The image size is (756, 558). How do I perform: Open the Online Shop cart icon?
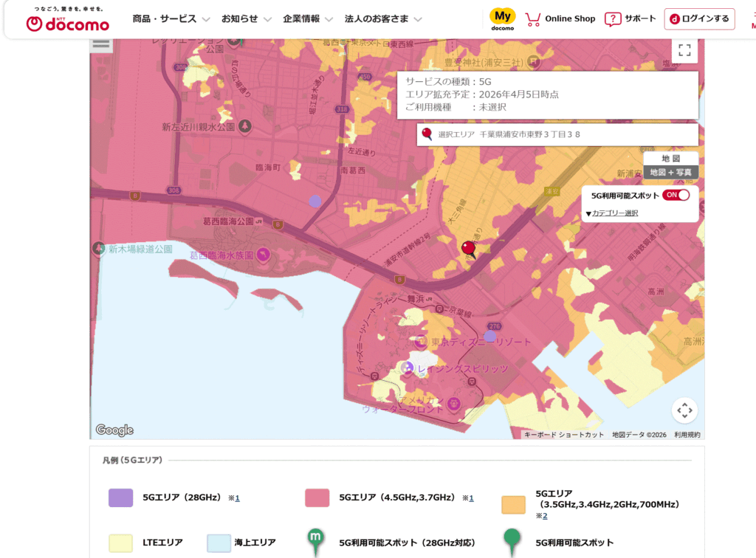(533, 19)
